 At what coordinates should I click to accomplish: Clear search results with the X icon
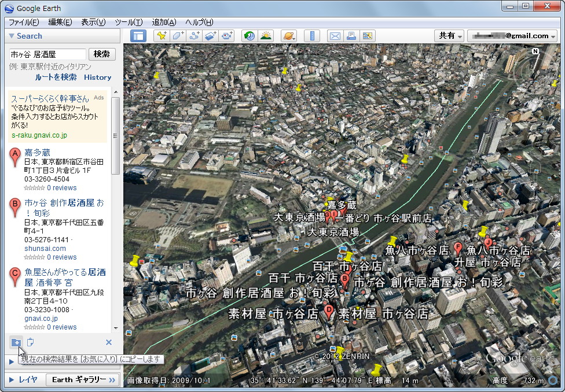pyautogui.click(x=108, y=342)
